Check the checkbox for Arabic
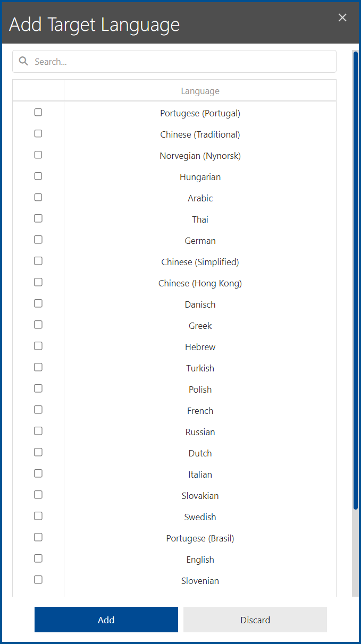The image size is (361, 644). pyautogui.click(x=38, y=197)
